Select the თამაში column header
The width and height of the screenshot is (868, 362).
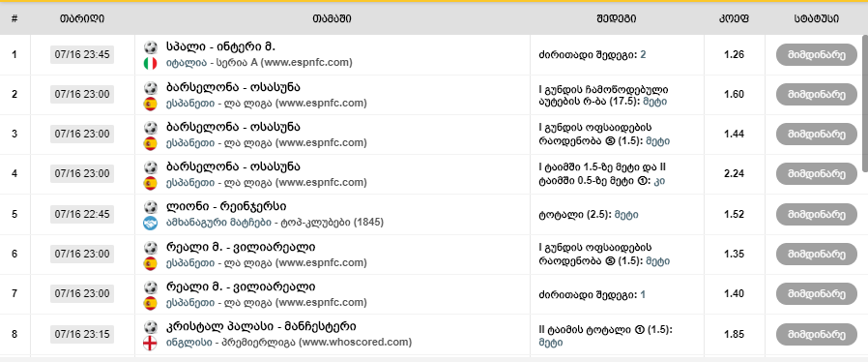(332, 18)
